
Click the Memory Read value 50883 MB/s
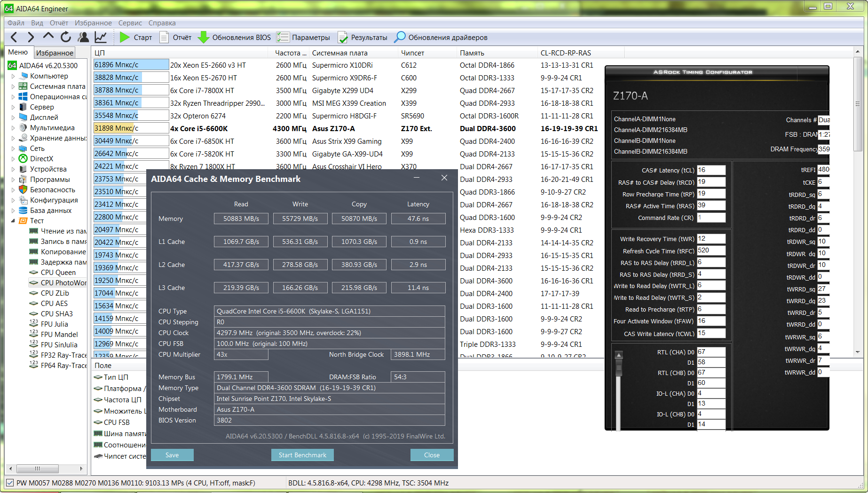click(241, 219)
